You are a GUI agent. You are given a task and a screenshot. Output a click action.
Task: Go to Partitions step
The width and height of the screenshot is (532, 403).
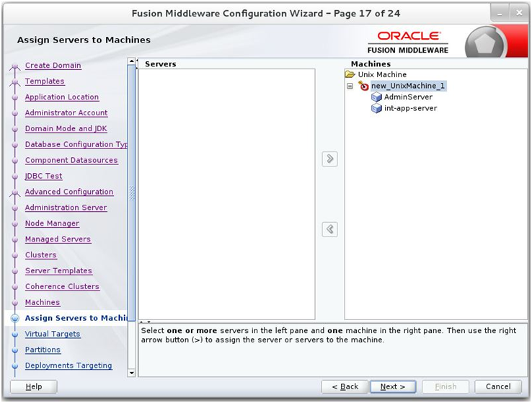point(43,350)
